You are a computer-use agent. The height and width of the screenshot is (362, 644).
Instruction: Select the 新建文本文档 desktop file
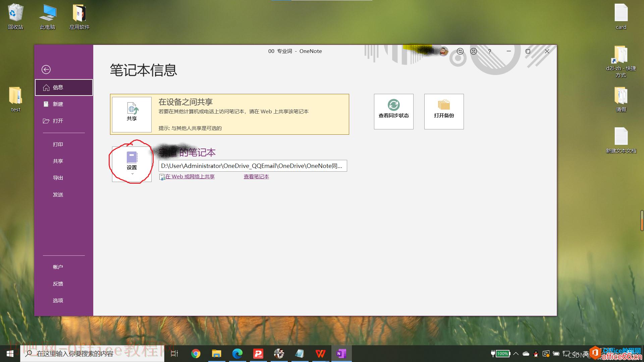[621, 140]
